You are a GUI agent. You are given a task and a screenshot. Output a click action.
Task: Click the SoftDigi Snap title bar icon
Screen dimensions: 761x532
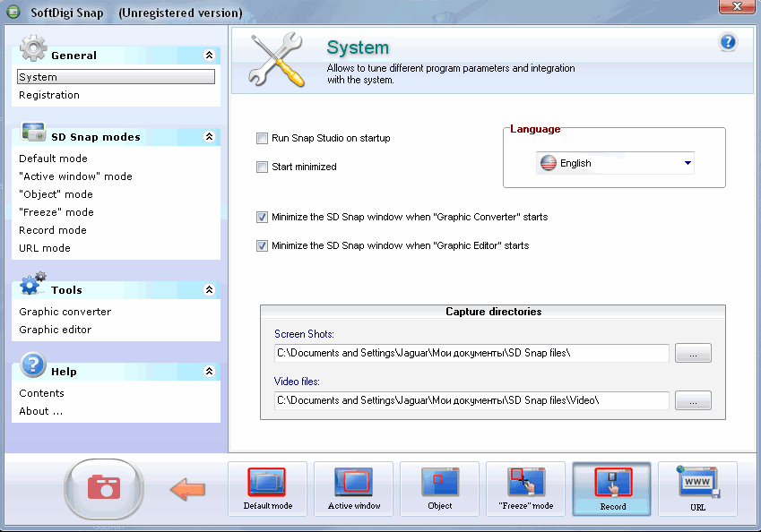point(13,13)
